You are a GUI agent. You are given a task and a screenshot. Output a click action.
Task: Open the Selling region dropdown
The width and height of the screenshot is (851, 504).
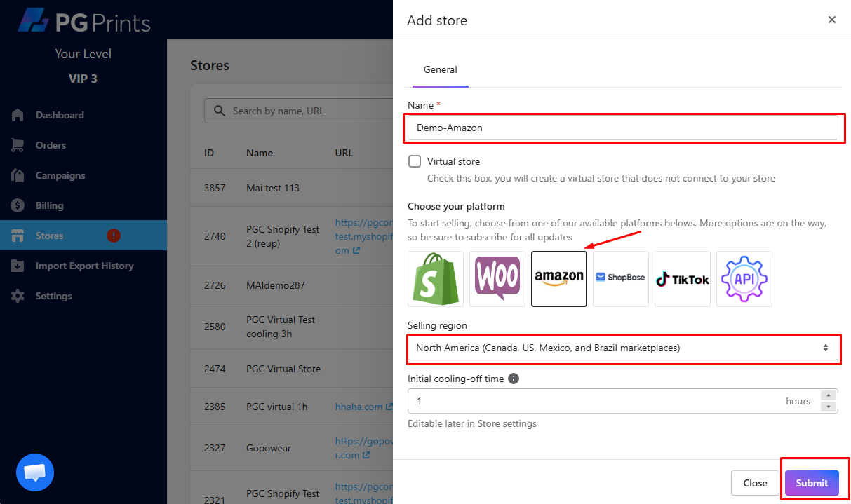(622, 348)
